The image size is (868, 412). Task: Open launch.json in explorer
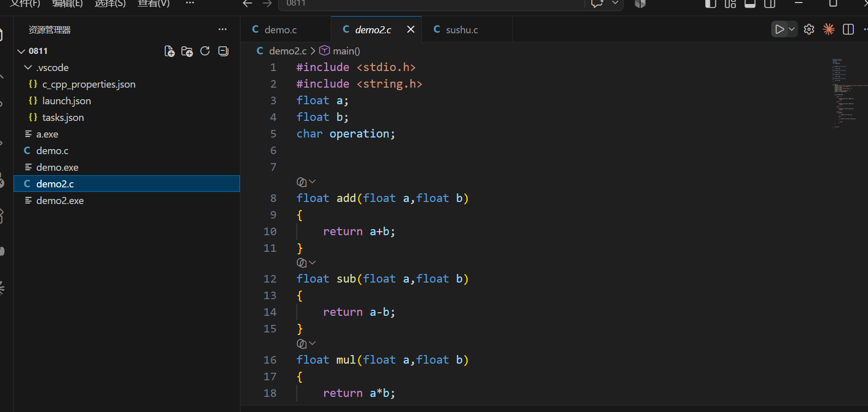[127, 101]
